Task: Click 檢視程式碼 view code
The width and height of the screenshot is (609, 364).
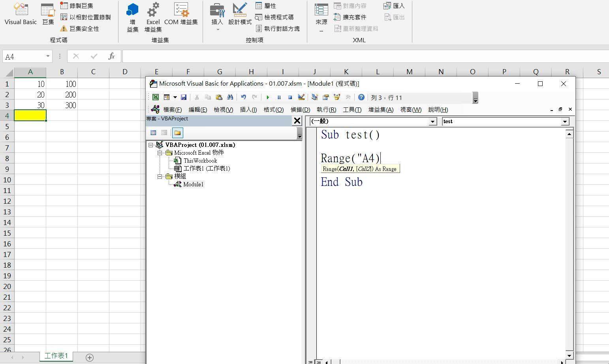Action: click(x=274, y=17)
